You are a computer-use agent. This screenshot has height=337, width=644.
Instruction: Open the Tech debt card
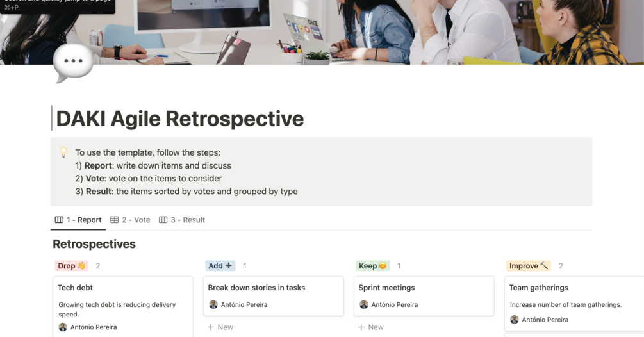coord(123,307)
